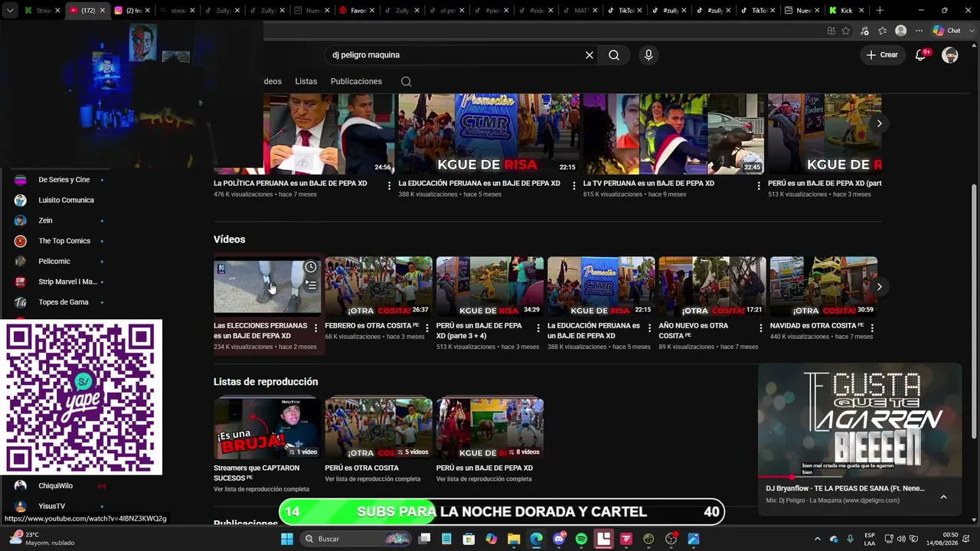Show next videos in the Vídeos carousel
The height and width of the screenshot is (551, 980).
pos(879,287)
